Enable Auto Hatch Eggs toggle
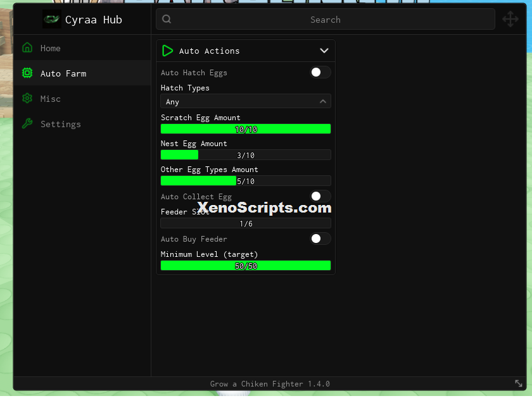This screenshot has width=532, height=415. click(320, 72)
